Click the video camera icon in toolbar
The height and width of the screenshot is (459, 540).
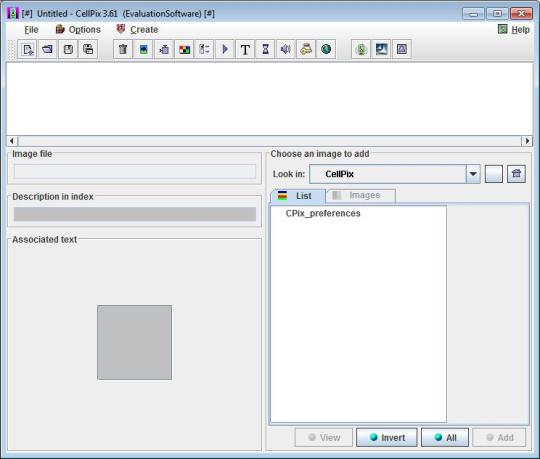164,49
